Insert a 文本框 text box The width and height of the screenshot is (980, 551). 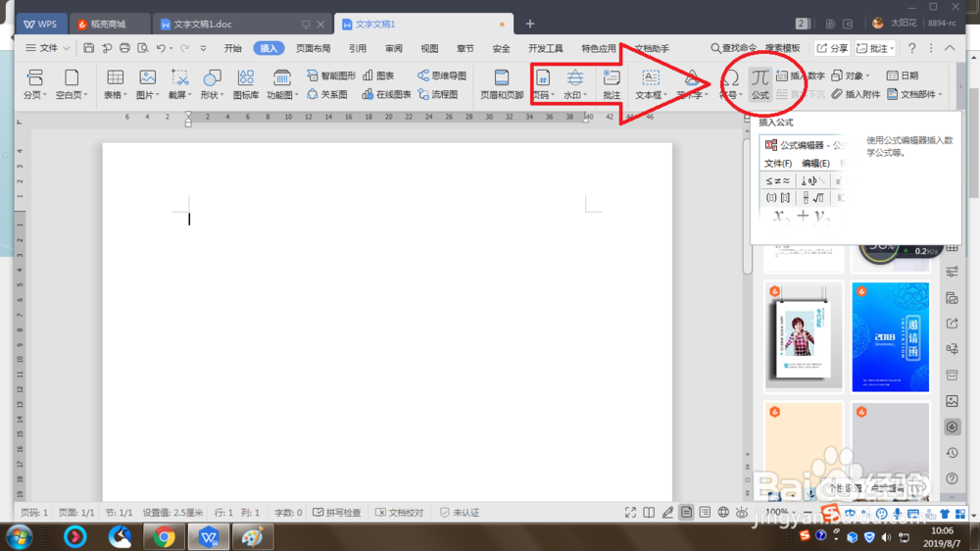pos(651,83)
